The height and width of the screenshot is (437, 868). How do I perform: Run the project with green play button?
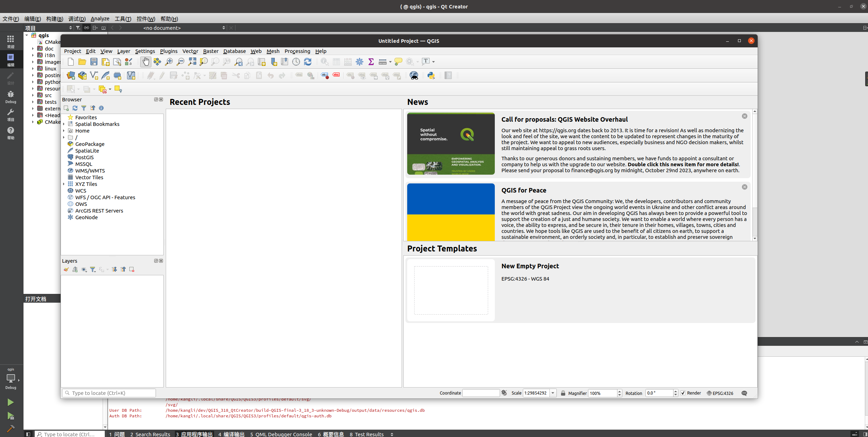pos(11,402)
